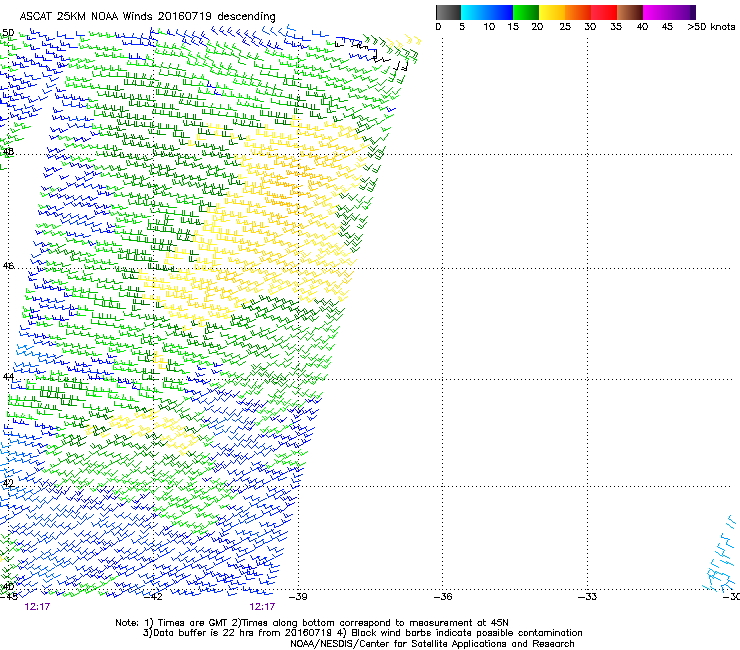740x650 pixels.
Task: Click the 'Times are GMT' note line
Action: [x=312, y=623]
